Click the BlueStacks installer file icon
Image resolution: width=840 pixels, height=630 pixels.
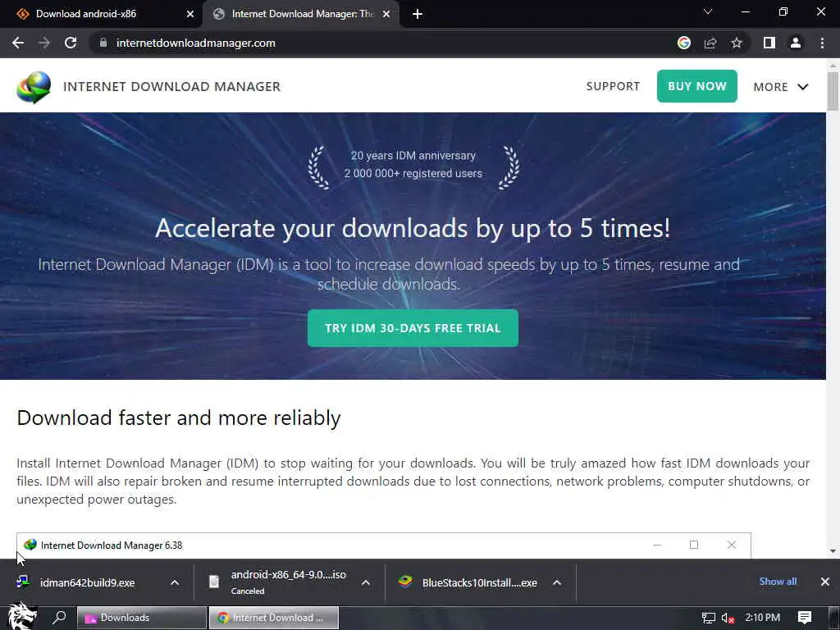click(405, 582)
